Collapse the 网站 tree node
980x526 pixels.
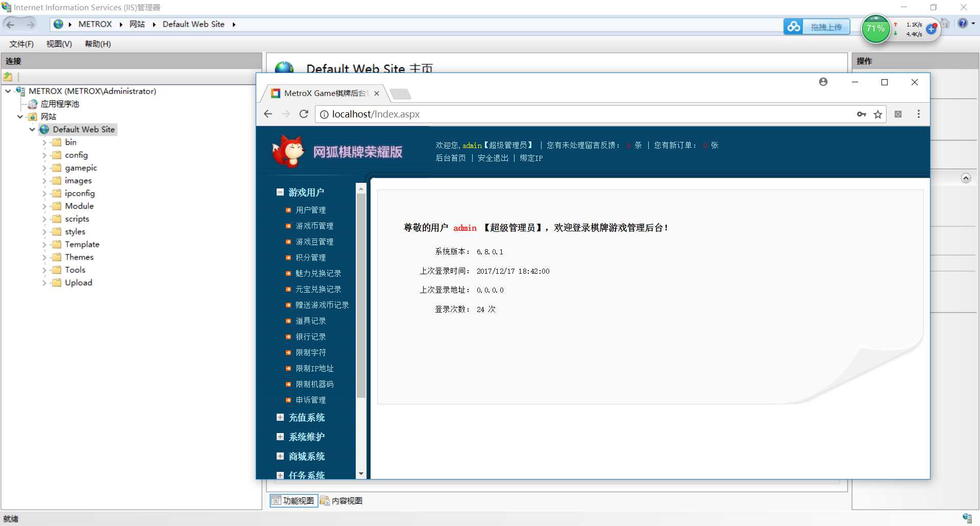point(20,116)
